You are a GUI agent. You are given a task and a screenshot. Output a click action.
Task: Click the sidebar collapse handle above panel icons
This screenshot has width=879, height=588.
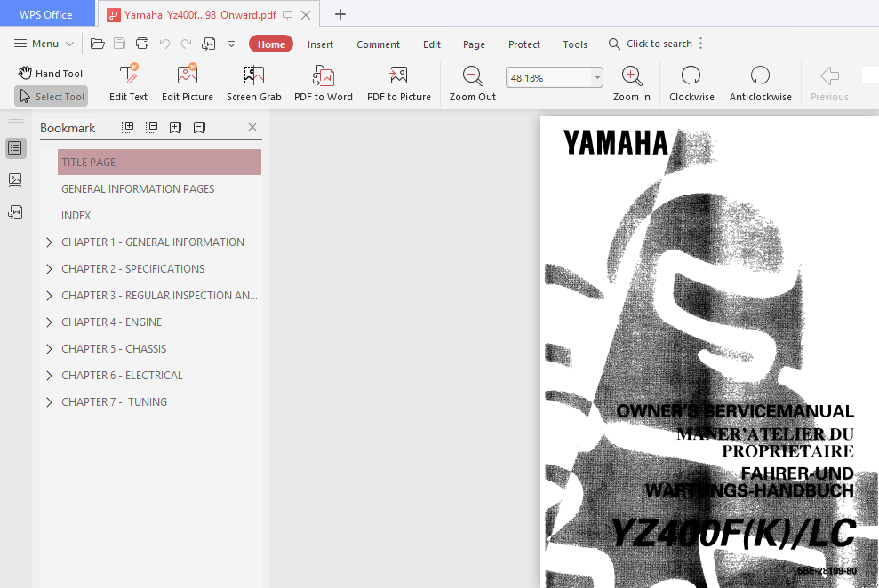point(16,121)
